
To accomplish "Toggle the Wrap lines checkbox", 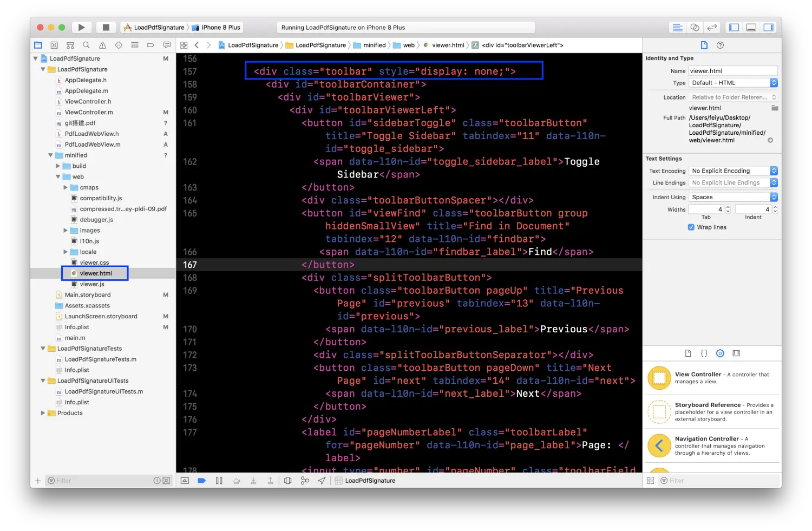I will [x=691, y=227].
